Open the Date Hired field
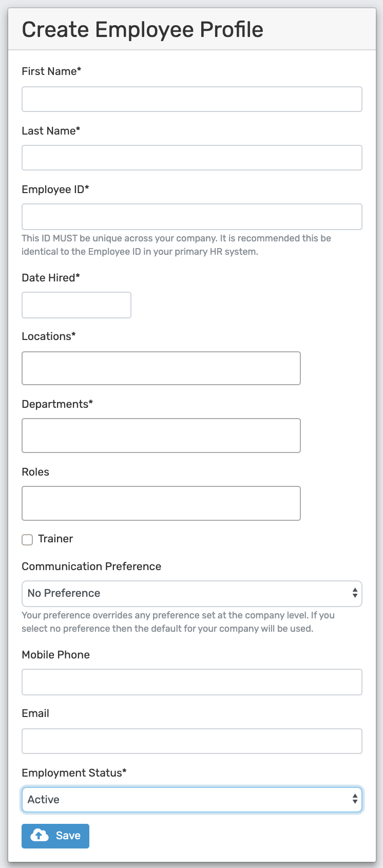Image resolution: width=383 pixels, height=868 pixels. (x=76, y=305)
